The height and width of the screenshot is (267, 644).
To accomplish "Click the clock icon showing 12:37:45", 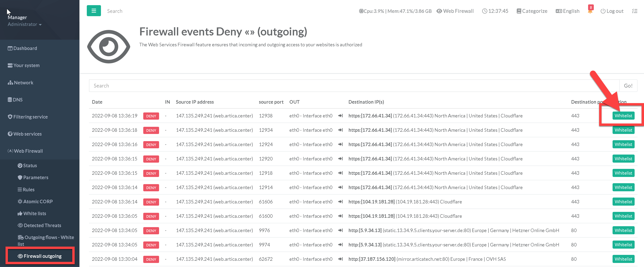I will click(x=485, y=11).
